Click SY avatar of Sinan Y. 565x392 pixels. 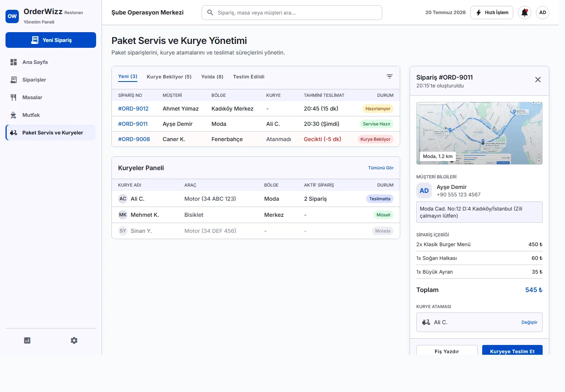[123, 231]
